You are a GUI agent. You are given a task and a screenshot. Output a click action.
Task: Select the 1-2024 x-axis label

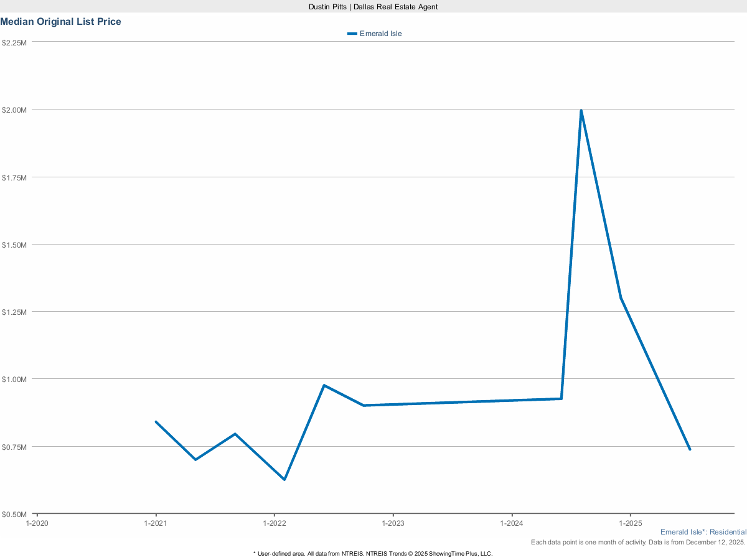[512, 524]
